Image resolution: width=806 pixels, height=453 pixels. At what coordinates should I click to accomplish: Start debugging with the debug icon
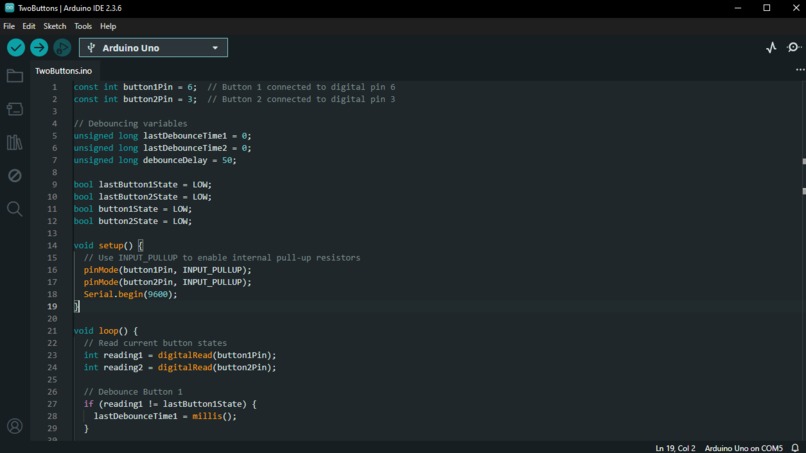[62, 48]
